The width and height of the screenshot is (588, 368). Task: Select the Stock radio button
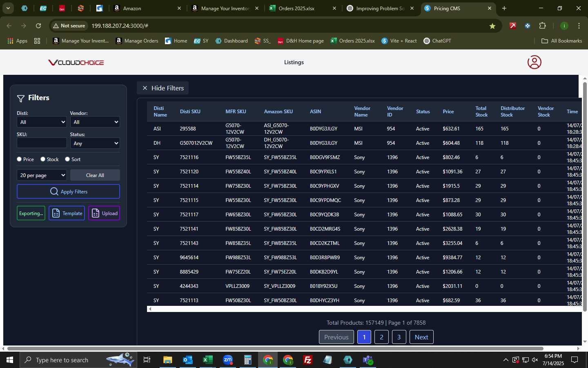coord(43,159)
